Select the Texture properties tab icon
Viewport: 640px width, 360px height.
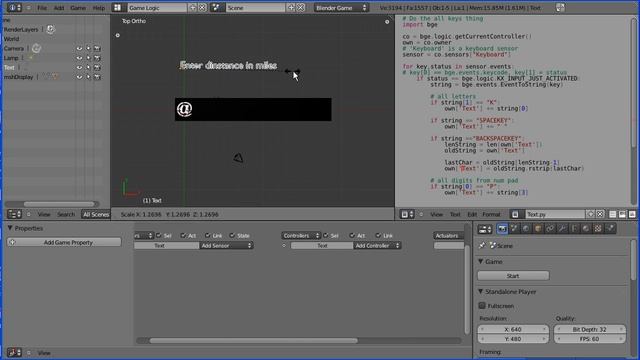598,229
